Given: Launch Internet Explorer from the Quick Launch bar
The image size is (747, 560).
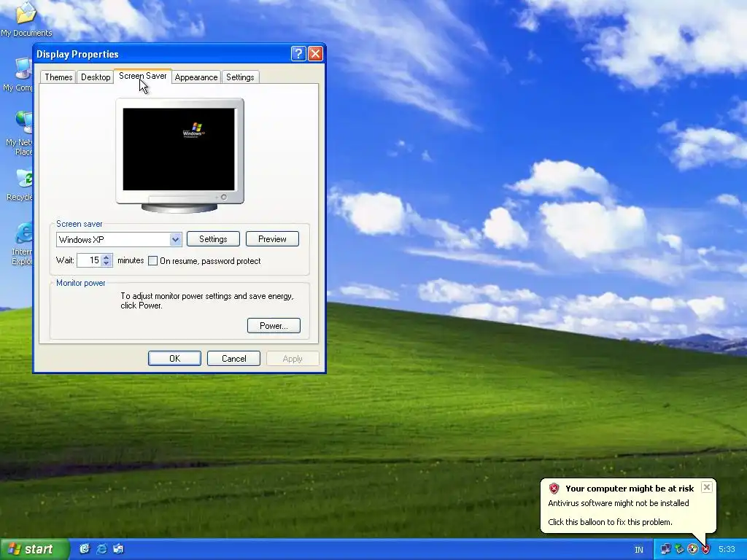Looking at the screenshot, I should click(x=101, y=549).
